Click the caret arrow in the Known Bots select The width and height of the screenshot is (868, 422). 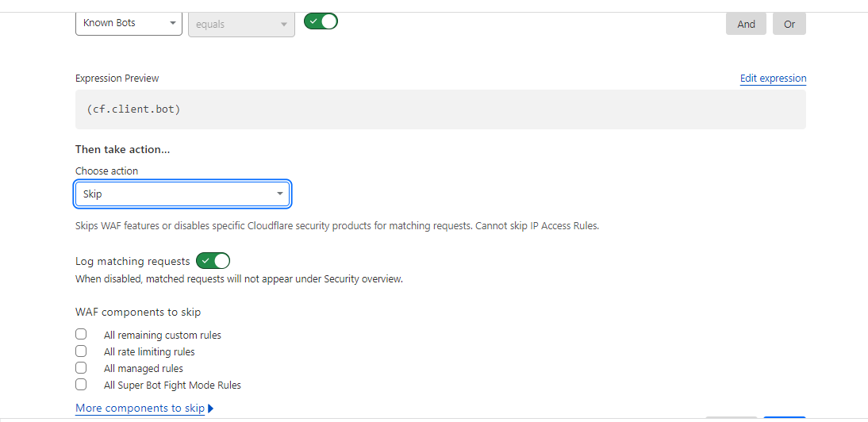[173, 23]
